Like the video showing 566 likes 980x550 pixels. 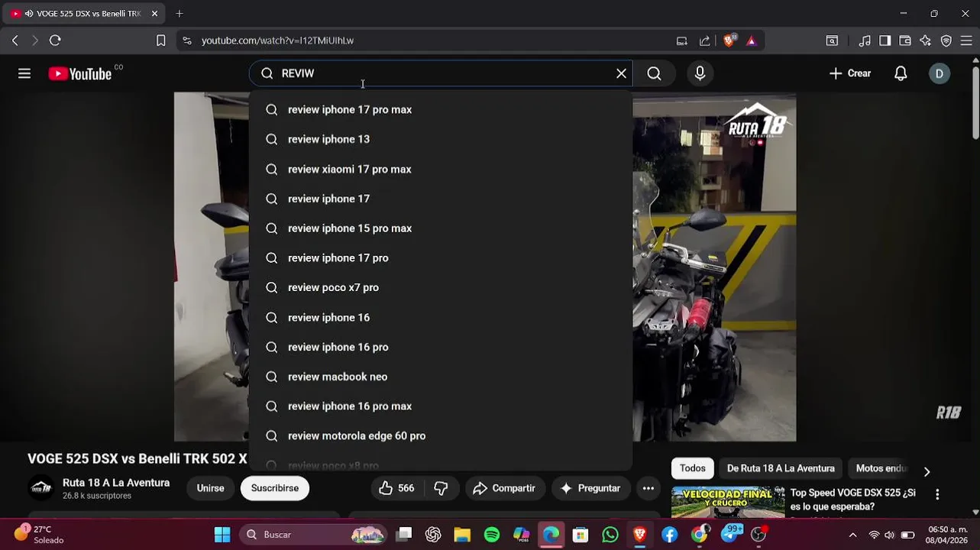coord(397,488)
